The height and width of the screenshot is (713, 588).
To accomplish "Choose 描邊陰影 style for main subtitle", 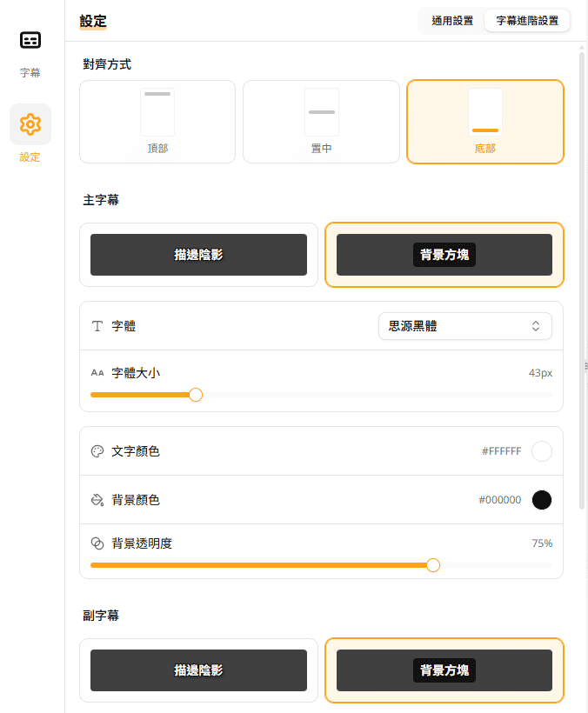I will [198, 255].
